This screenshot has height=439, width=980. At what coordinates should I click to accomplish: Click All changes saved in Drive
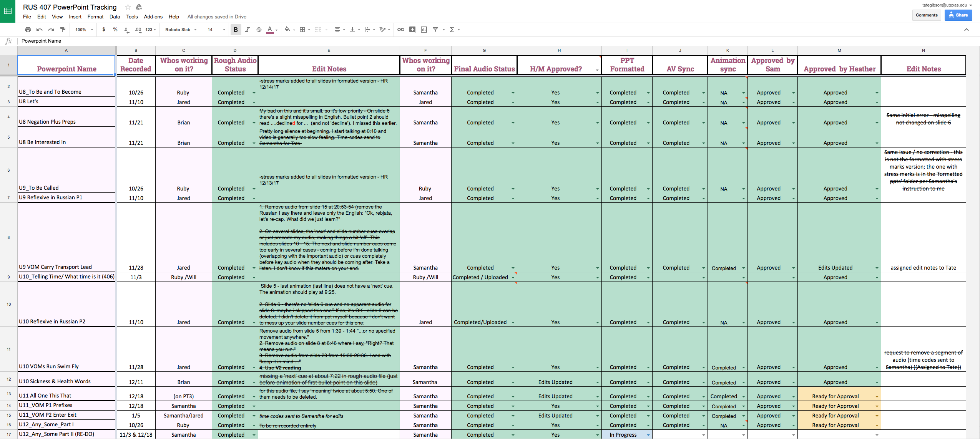[217, 17]
